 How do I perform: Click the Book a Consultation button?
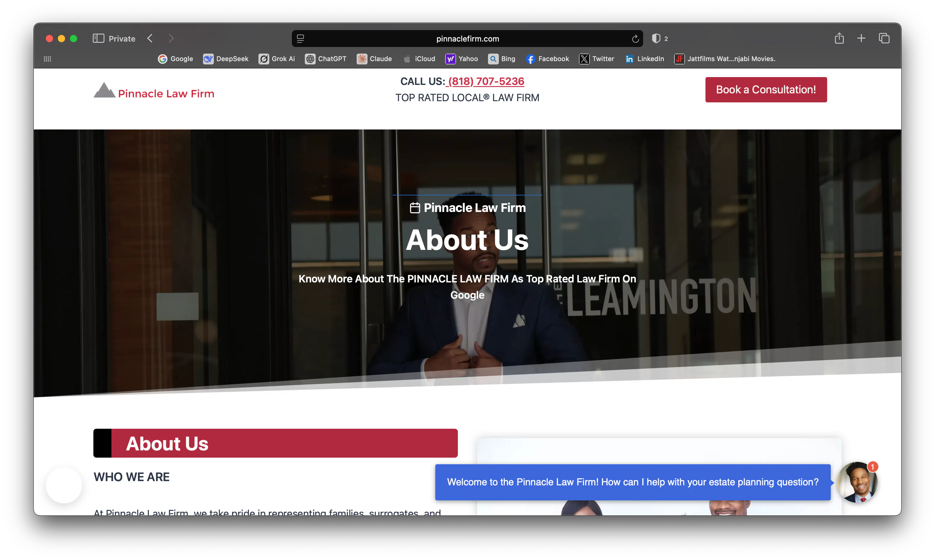(x=765, y=89)
